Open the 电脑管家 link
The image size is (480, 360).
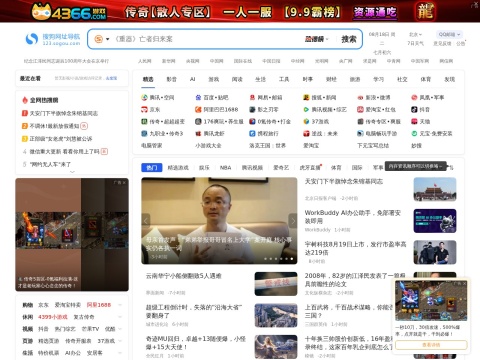pos(152,146)
